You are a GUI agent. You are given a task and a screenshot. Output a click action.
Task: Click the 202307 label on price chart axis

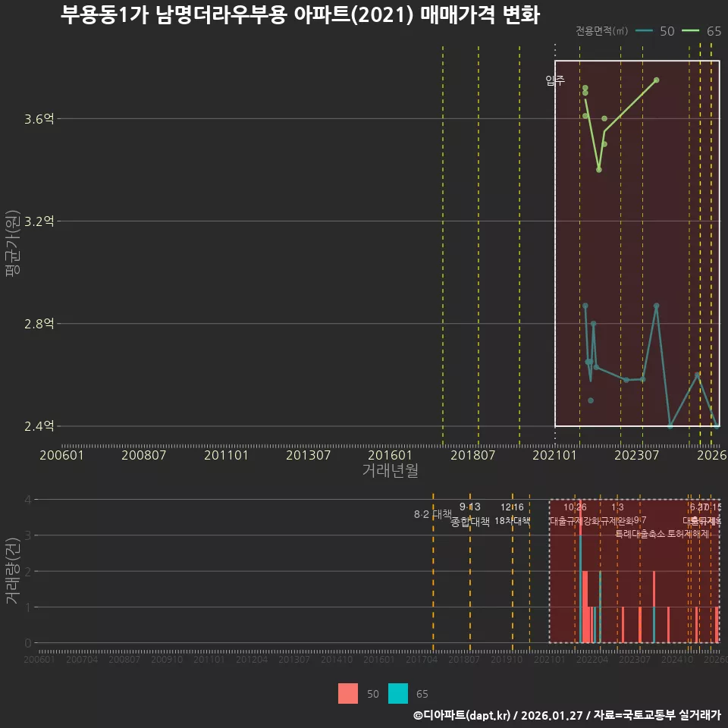(x=636, y=455)
